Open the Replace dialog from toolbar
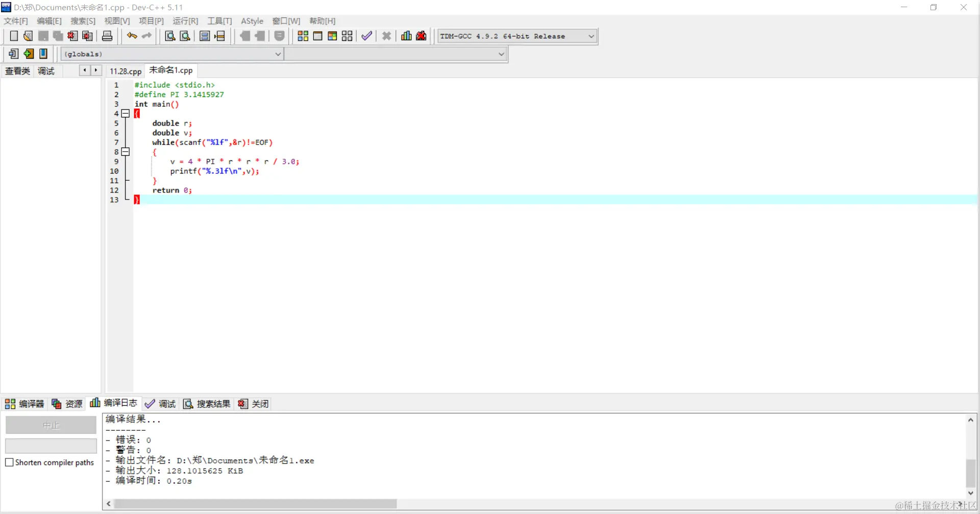Screen dimensions: 980x514 [185, 36]
